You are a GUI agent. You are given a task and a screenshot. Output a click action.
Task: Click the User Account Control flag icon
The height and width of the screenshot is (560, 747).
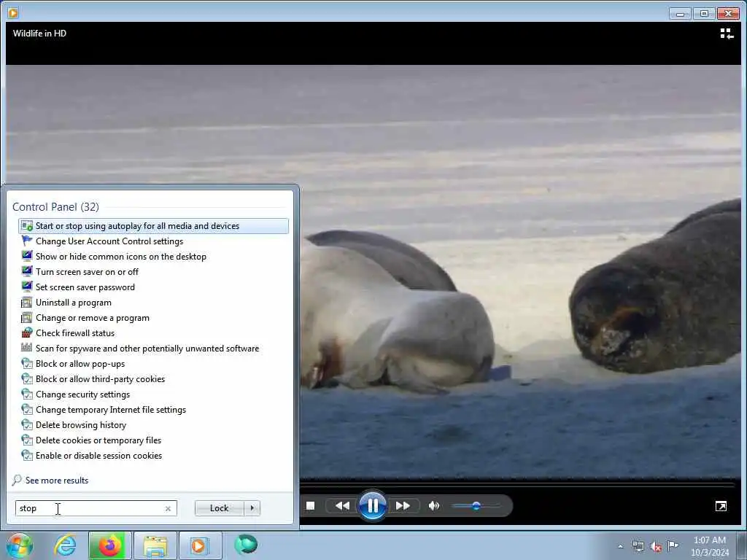tap(27, 241)
